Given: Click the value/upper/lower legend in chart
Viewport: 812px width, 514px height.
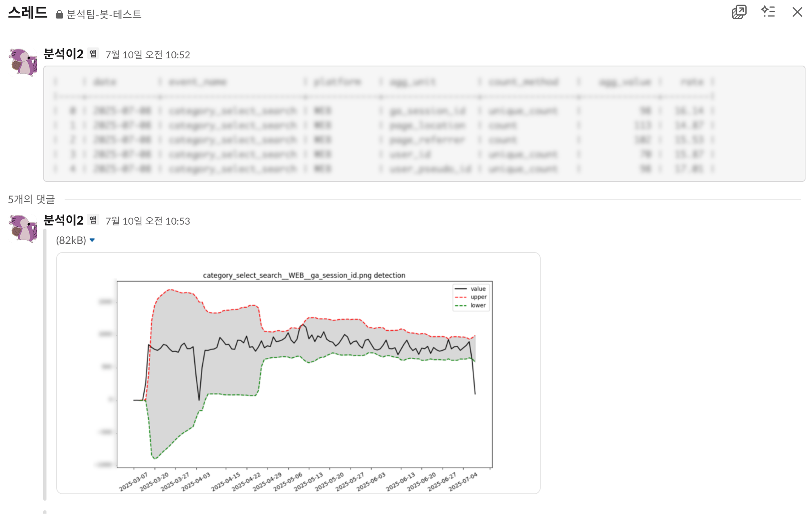Looking at the screenshot, I should coord(471,297).
